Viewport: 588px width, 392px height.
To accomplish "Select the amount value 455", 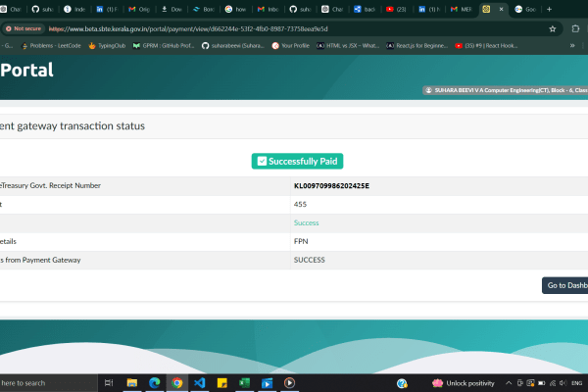I will (x=300, y=205).
